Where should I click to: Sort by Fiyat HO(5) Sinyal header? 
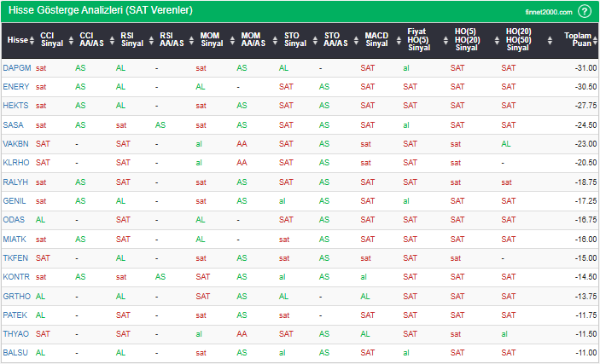pos(418,39)
